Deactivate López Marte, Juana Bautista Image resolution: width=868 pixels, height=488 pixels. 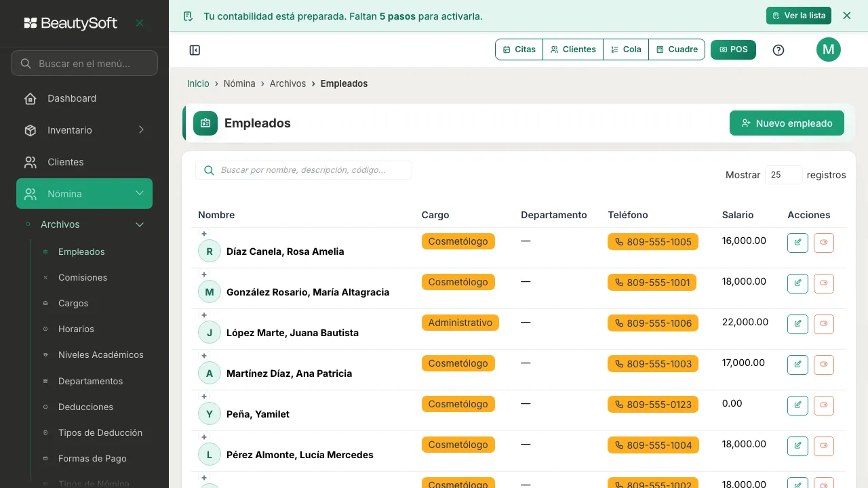point(824,324)
